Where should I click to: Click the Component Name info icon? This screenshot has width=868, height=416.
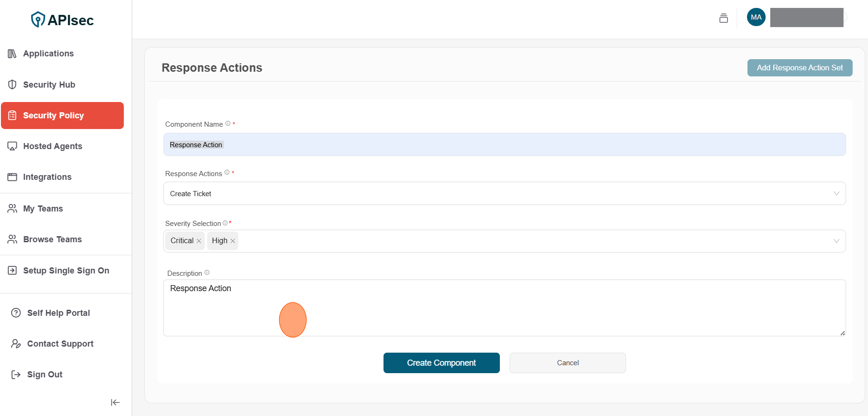coord(228,123)
